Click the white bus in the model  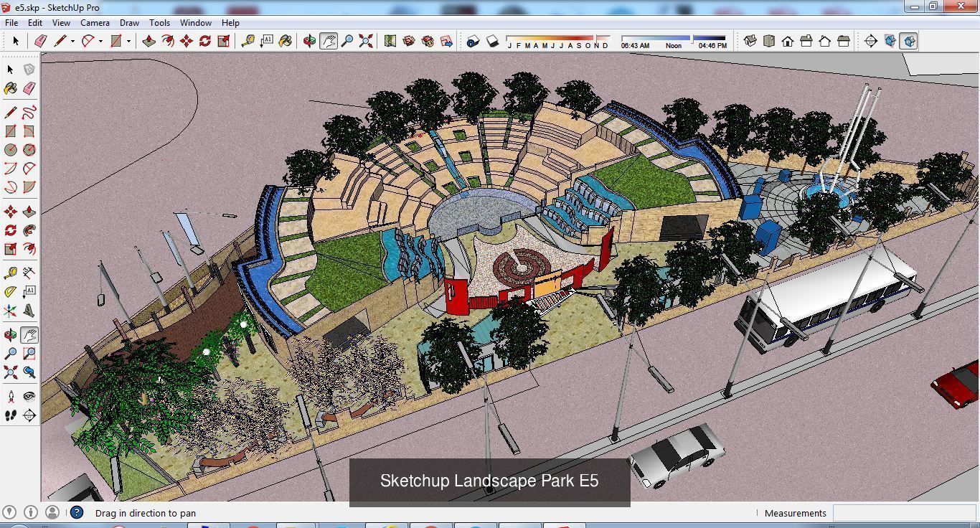825,303
